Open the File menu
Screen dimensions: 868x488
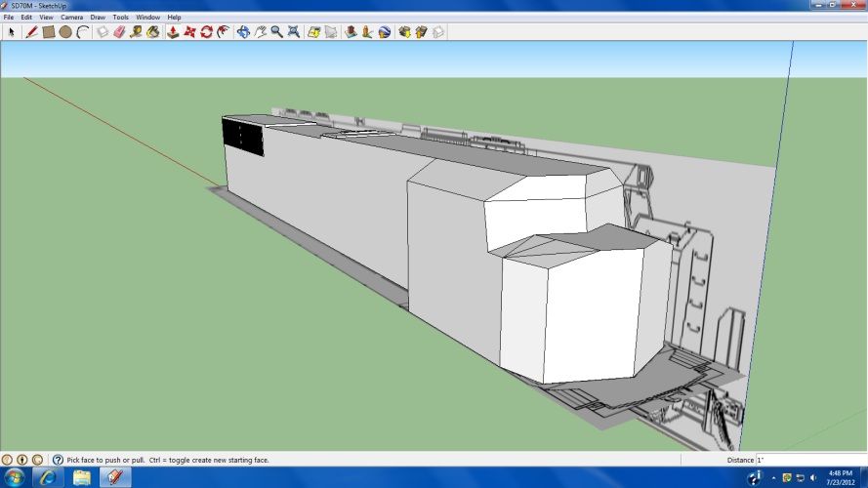[x=9, y=18]
